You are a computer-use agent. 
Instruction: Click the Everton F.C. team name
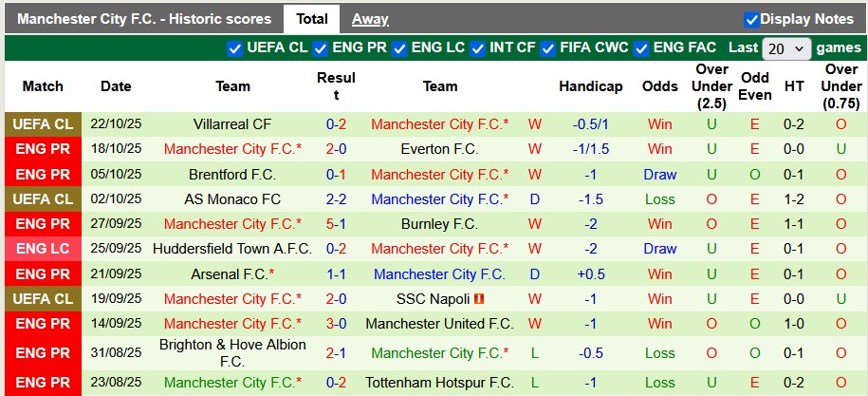439,149
